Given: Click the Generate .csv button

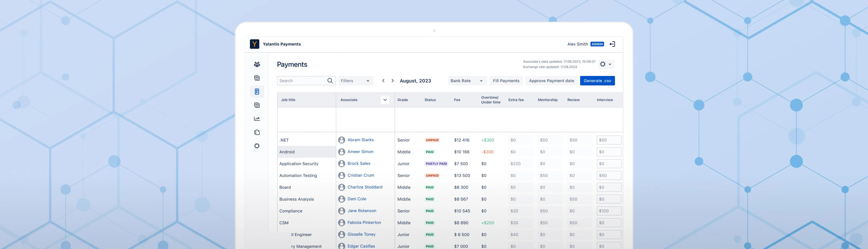Looking at the screenshot, I should click(x=597, y=81).
